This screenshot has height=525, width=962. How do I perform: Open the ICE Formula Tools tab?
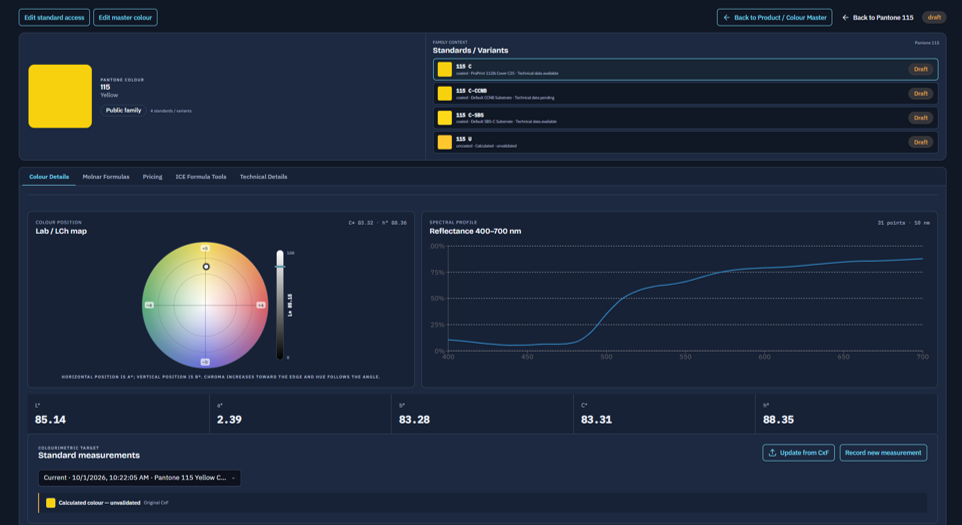pos(201,177)
